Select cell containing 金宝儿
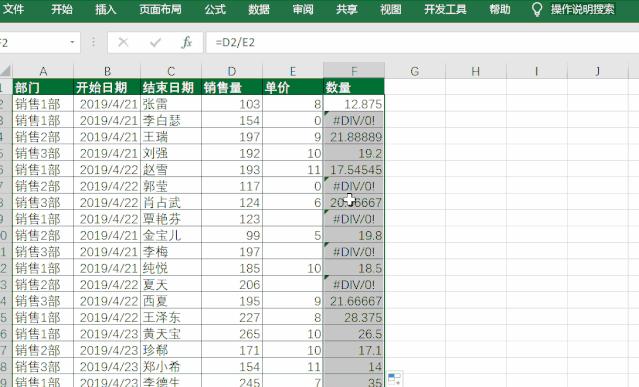This screenshot has width=639, height=387. click(171, 235)
